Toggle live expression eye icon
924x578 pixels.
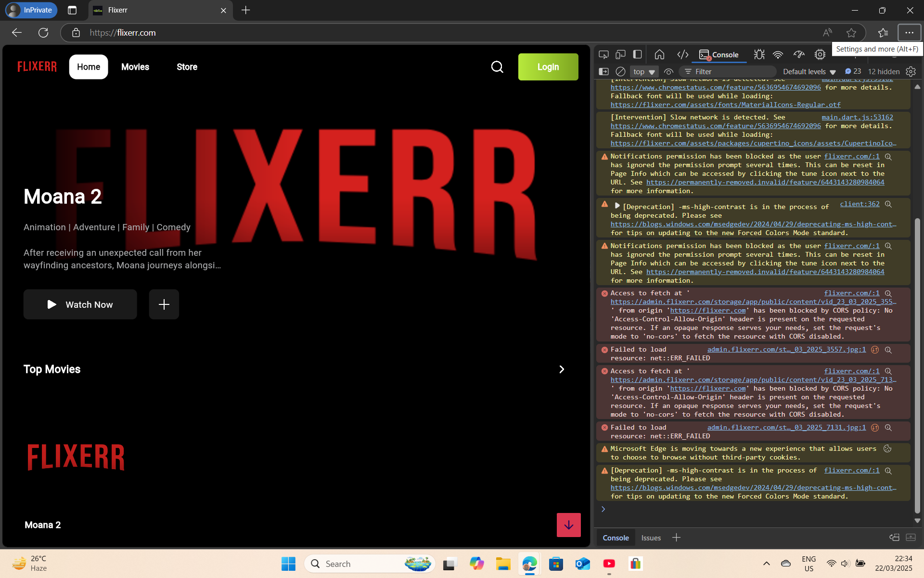[668, 71]
